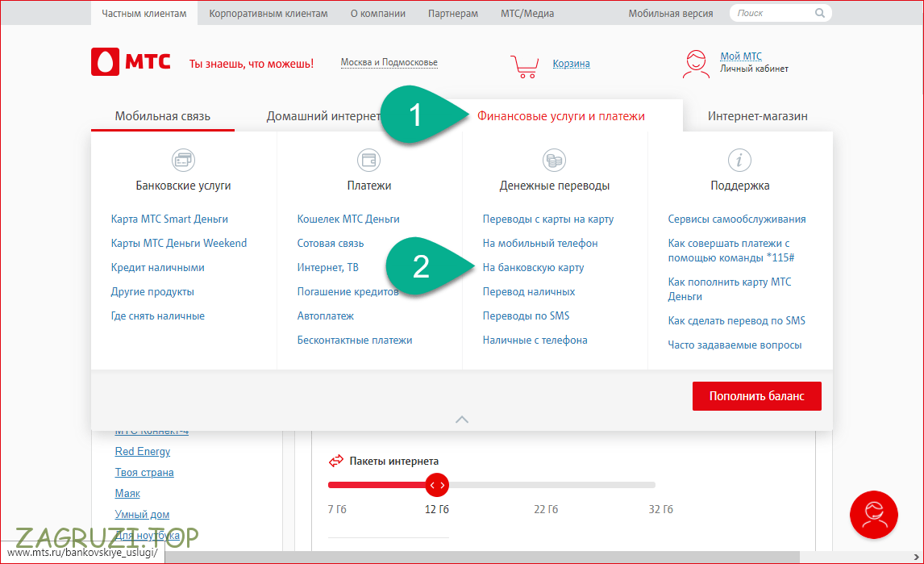Open the Red Energy tariff link
This screenshot has width=924, height=564.
142,451
